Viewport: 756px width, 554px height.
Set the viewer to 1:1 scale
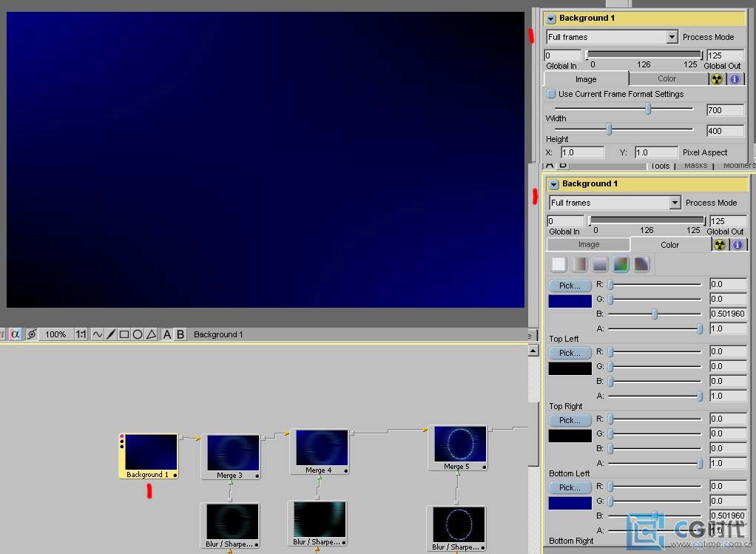tap(81, 334)
